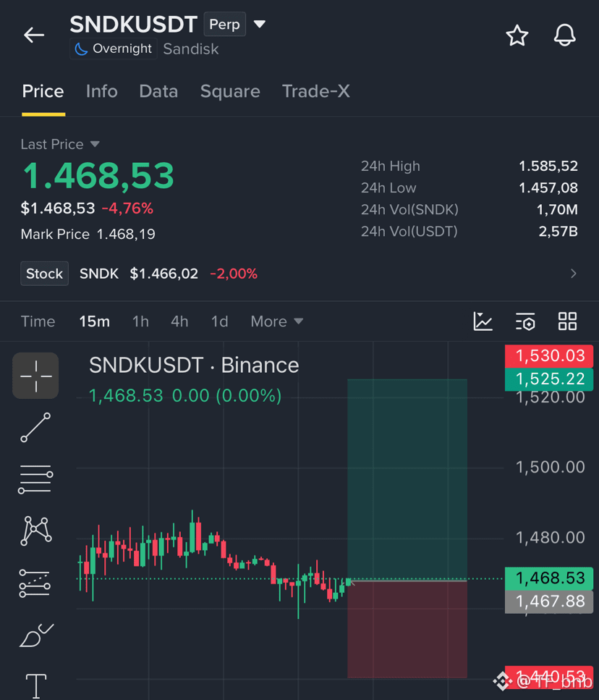The image size is (599, 700).
Task: Tap the 1,468.53 current price label
Action: [x=549, y=578]
